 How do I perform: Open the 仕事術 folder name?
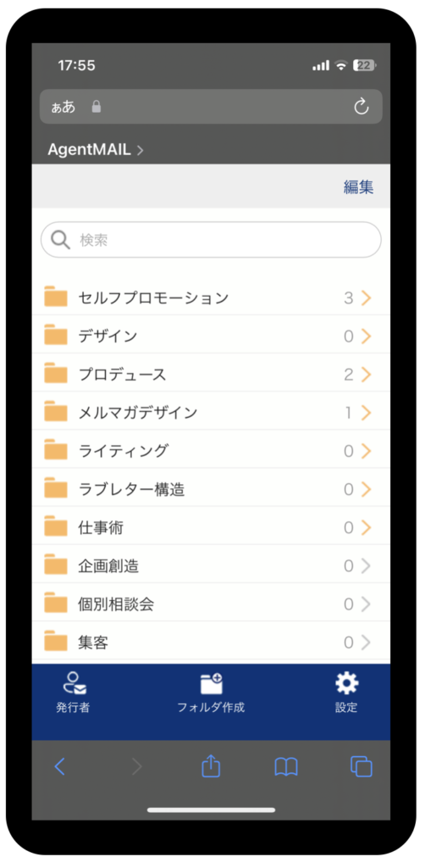click(101, 527)
